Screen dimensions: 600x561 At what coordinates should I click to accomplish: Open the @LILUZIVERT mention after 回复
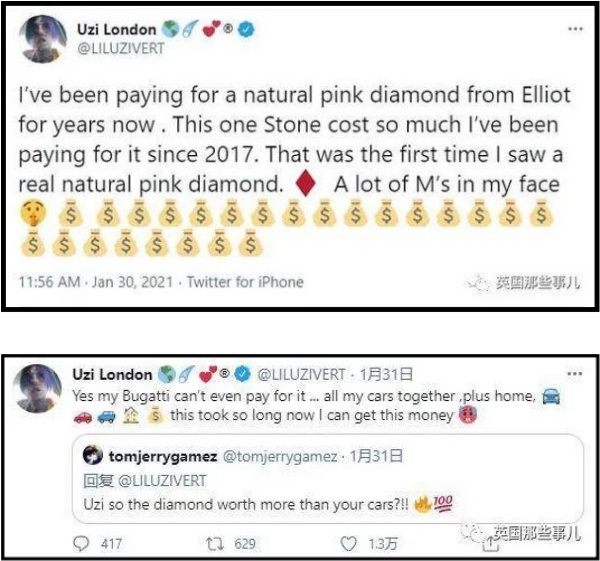pos(162,481)
